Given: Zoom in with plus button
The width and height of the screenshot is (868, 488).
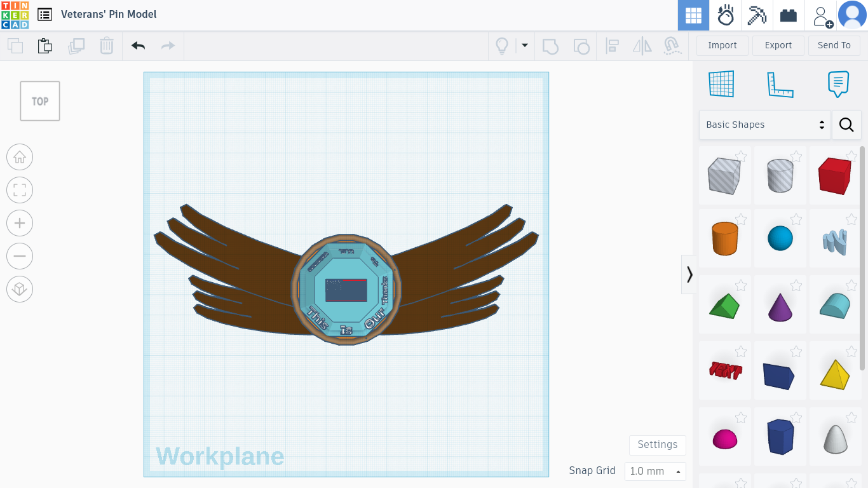Looking at the screenshot, I should point(20,223).
